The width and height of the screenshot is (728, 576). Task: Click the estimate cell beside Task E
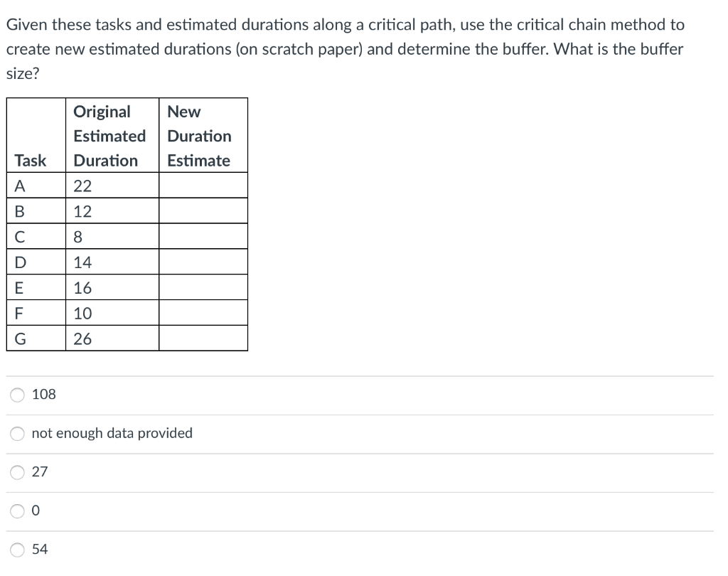(203, 287)
